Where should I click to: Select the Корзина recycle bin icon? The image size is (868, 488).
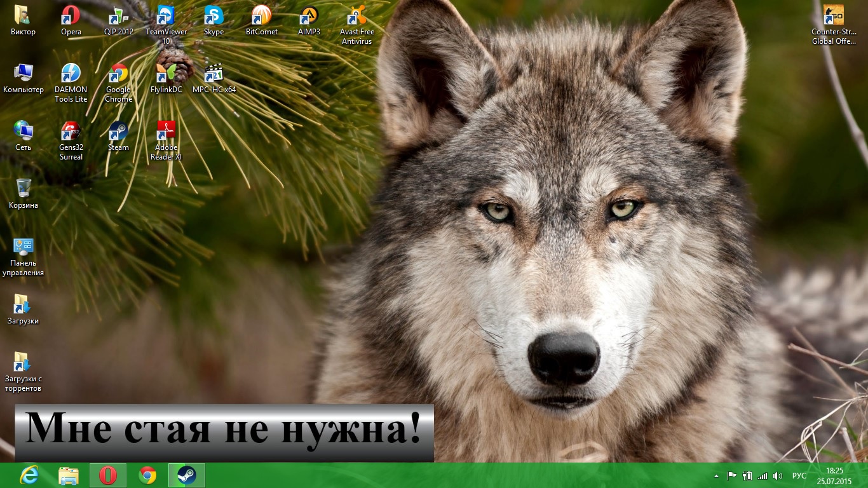coord(24,189)
